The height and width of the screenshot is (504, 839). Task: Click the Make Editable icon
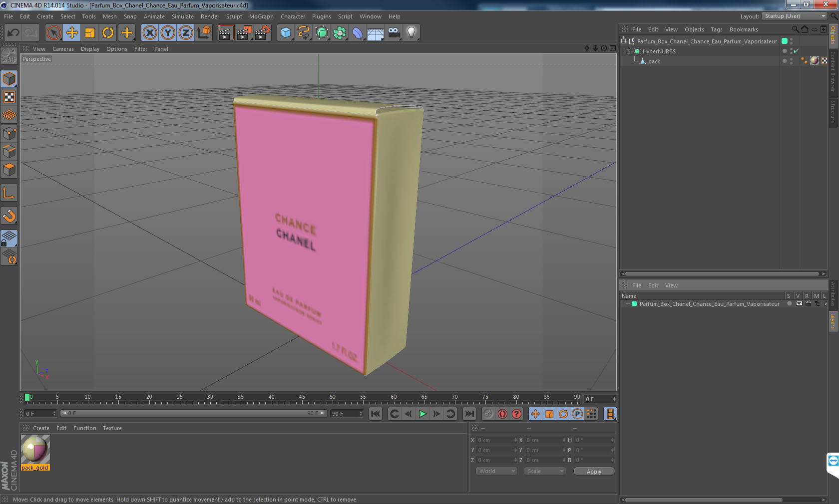click(x=9, y=56)
